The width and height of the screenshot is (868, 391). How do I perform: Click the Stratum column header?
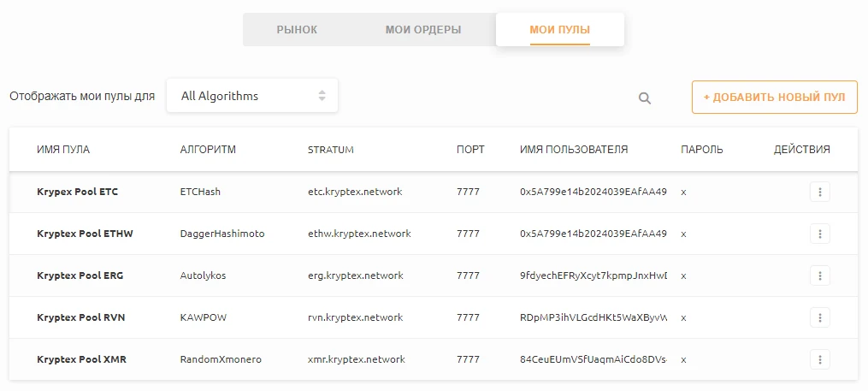coord(331,150)
